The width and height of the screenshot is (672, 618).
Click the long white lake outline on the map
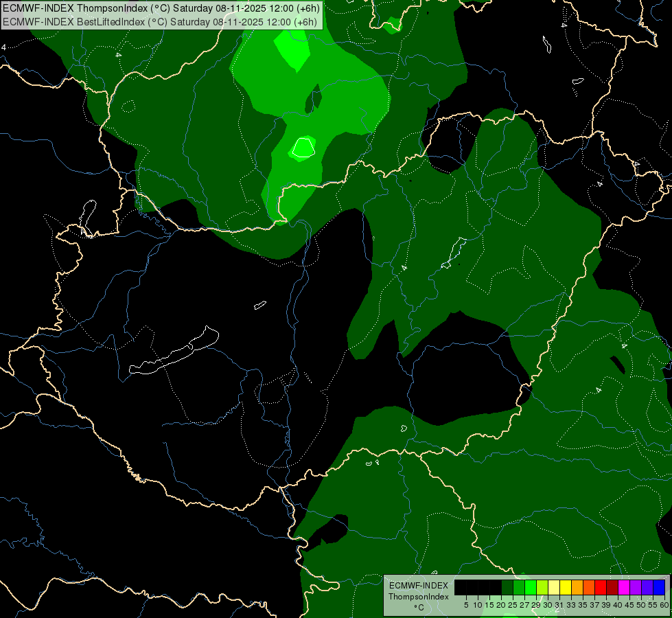pyautogui.click(x=174, y=350)
